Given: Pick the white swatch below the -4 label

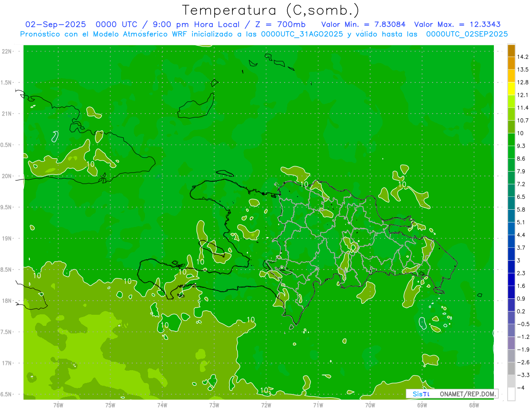Looking at the screenshot, I should click(x=511, y=394).
